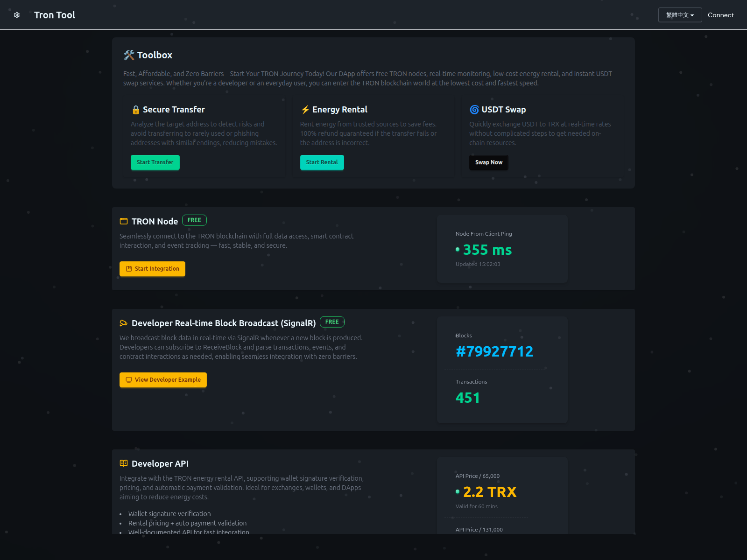Click the 355 ms ping value

pyautogui.click(x=487, y=250)
